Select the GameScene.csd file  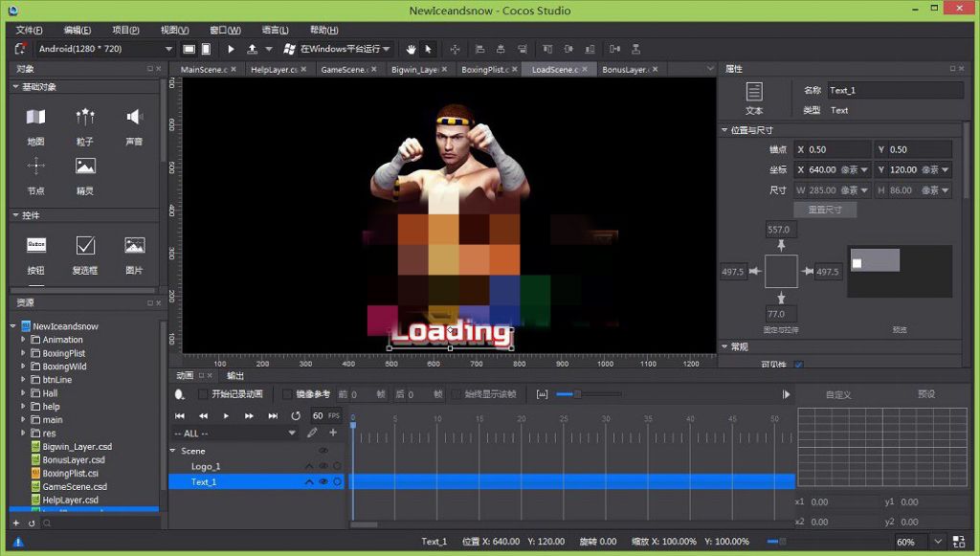[x=75, y=487]
